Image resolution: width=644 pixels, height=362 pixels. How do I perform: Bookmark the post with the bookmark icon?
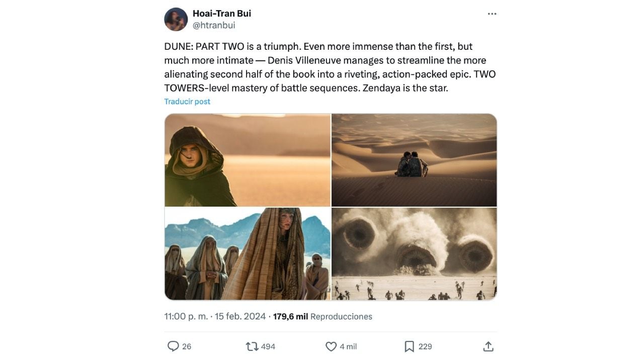(x=410, y=346)
